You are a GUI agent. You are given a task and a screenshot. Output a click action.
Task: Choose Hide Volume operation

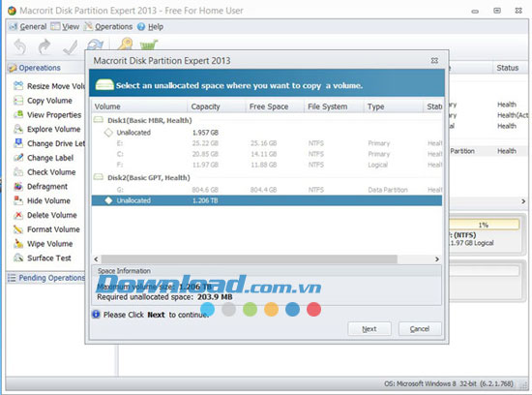42,200
